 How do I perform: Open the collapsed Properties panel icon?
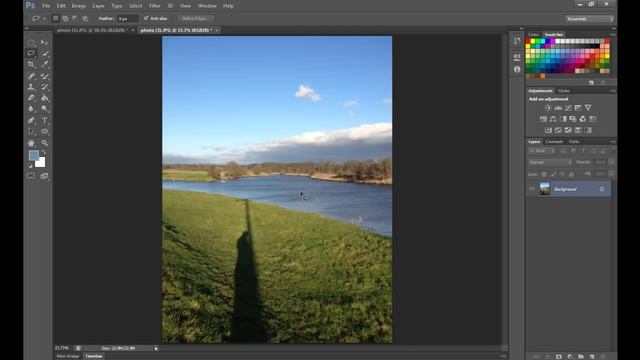coord(517,57)
